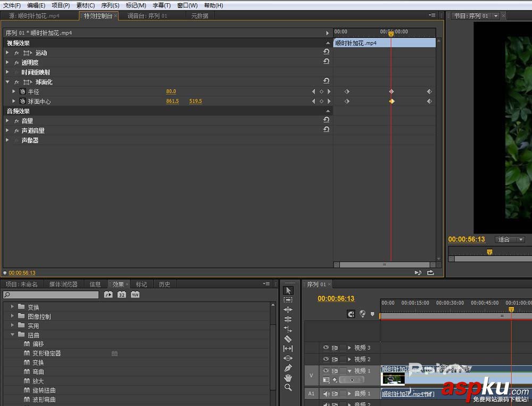The width and height of the screenshot is (532, 406).
Task: Toggle the stopwatch animation for 半径
Action: pos(22,92)
